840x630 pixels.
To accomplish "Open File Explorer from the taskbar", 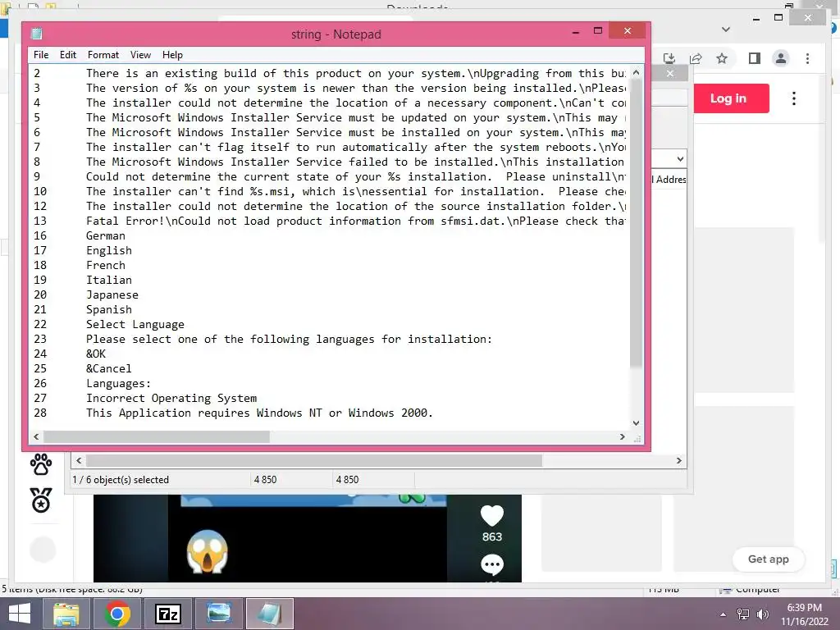I will tap(66, 614).
